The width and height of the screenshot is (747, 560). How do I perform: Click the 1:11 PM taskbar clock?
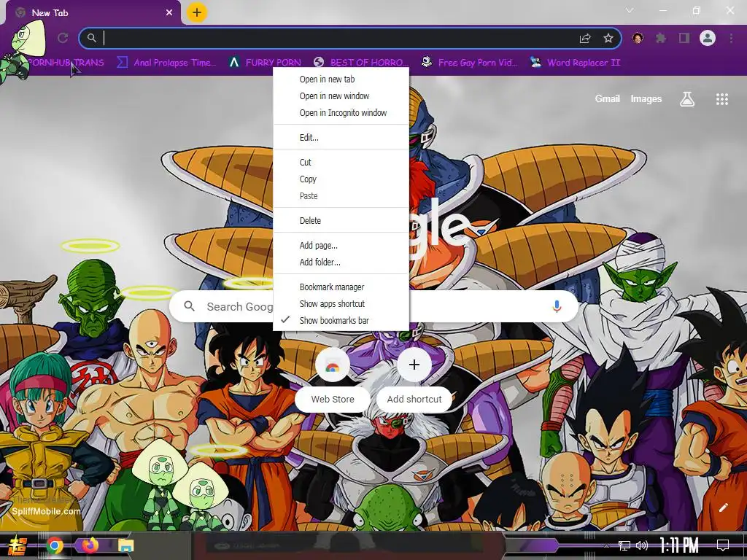pyautogui.click(x=679, y=545)
